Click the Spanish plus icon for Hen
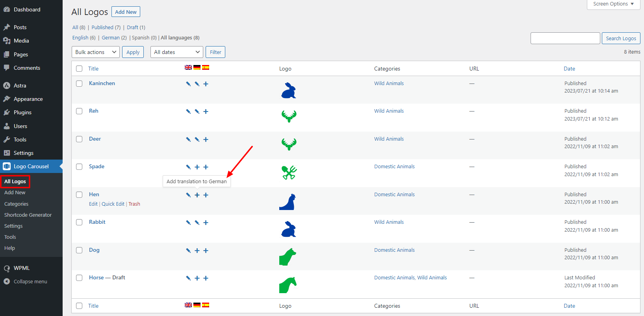Image resolution: width=644 pixels, height=316 pixels. tap(206, 195)
